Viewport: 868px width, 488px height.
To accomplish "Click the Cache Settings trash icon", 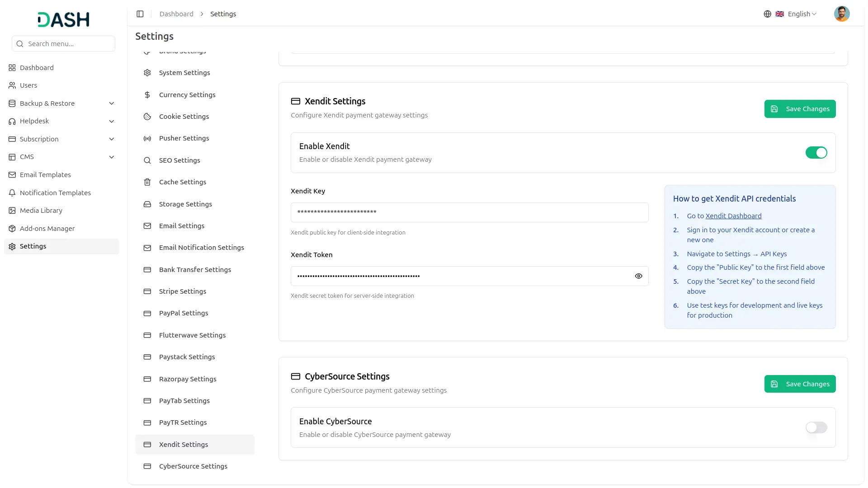I will pyautogui.click(x=147, y=182).
